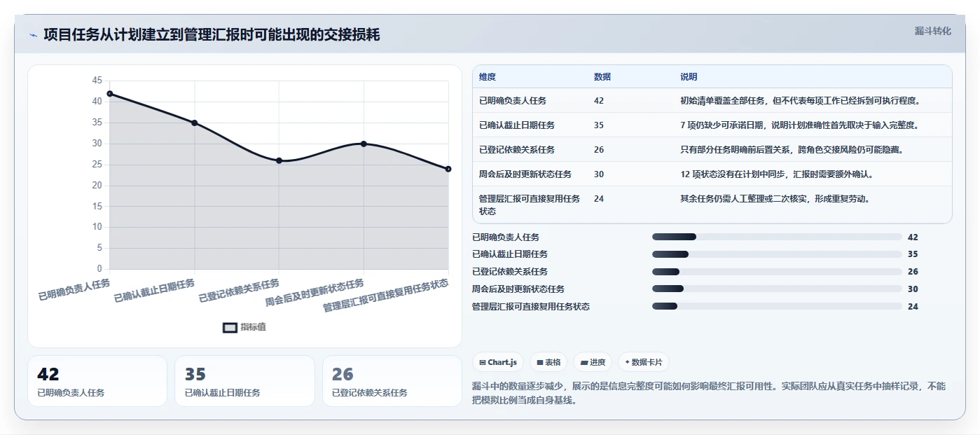980x435 pixels.
Task: Click the progress bar showing value 26
Action: [x=777, y=272]
